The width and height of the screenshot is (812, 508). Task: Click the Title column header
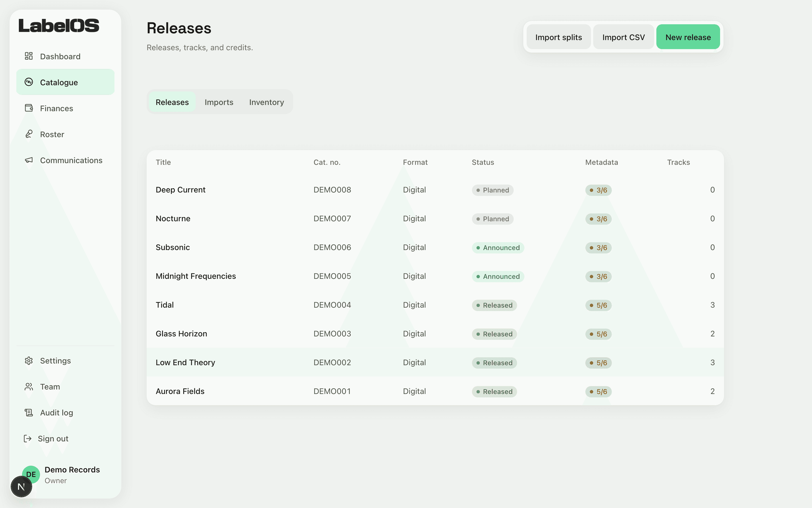coord(163,162)
